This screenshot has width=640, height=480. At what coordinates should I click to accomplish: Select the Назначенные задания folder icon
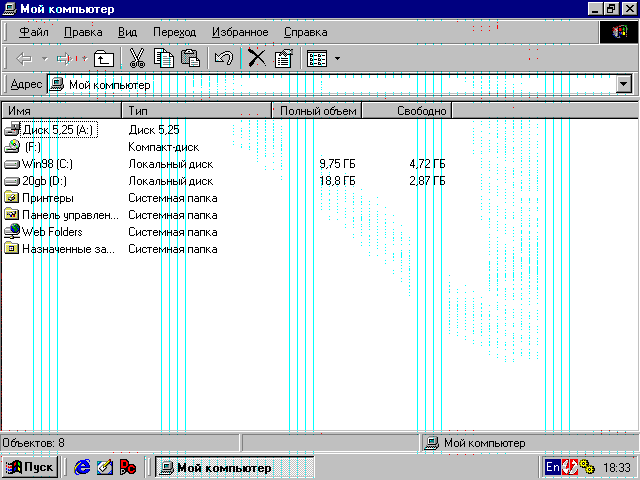(11, 249)
